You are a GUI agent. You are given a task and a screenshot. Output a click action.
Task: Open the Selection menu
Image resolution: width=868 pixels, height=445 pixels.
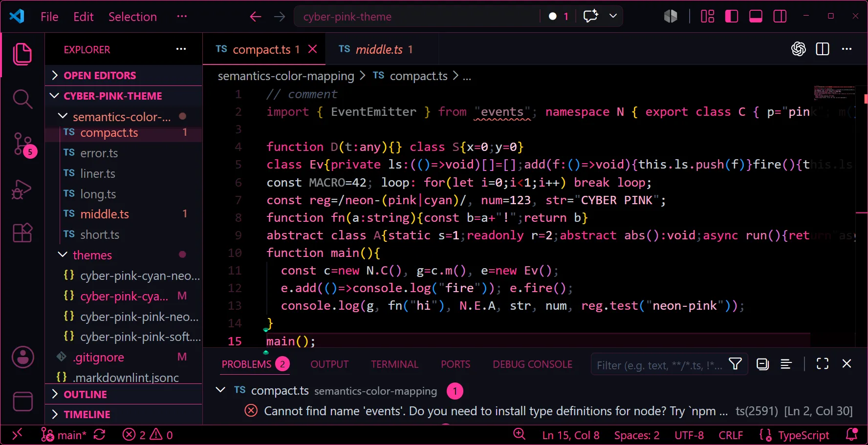132,17
